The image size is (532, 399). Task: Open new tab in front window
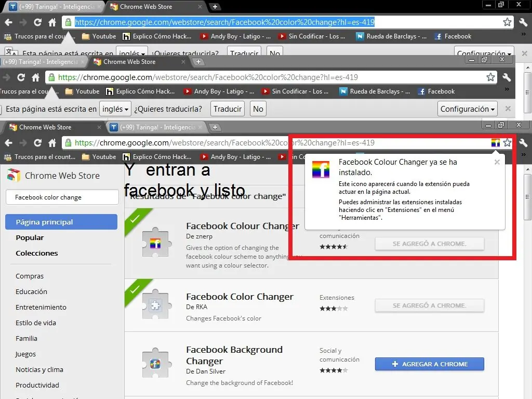[215, 127]
